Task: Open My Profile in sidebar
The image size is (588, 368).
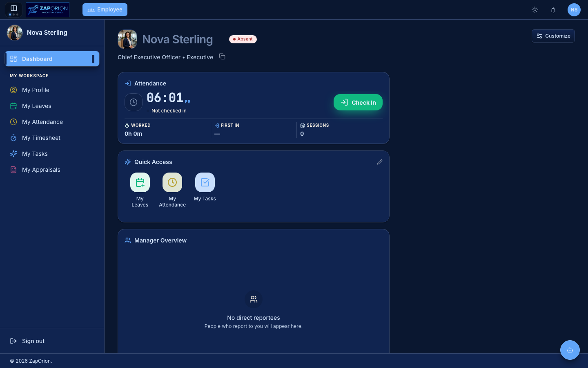Action: (52, 90)
